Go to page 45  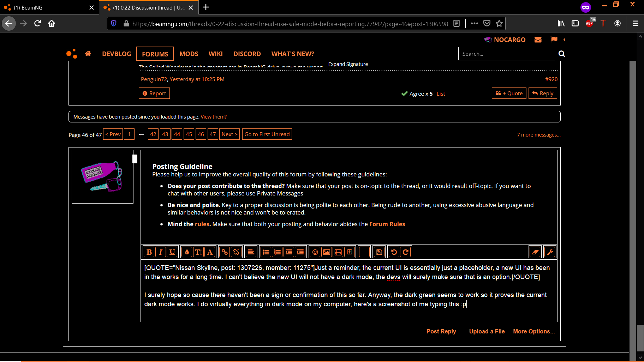(189, 134)
